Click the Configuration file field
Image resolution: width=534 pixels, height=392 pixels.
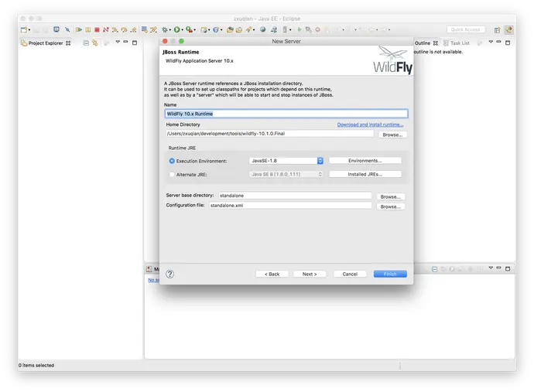click(x=290, y=206)
